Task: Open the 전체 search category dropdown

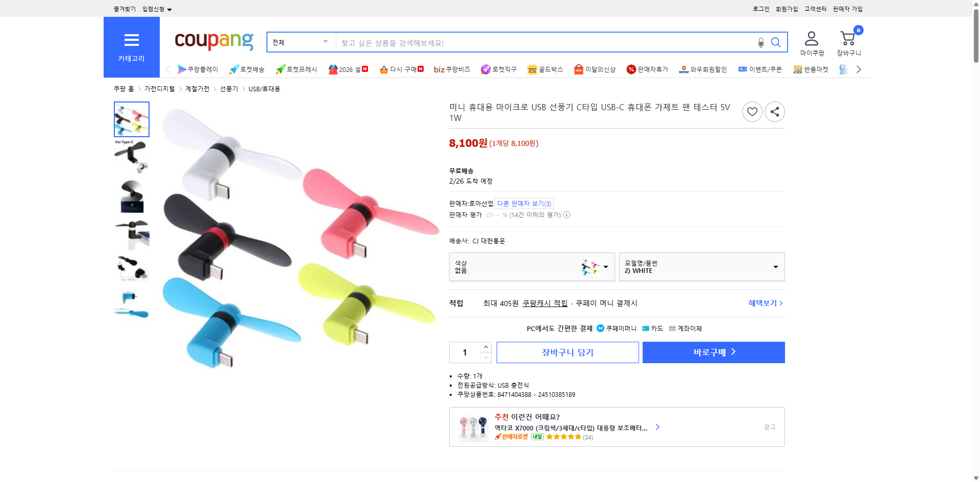Action: point(301,42)
